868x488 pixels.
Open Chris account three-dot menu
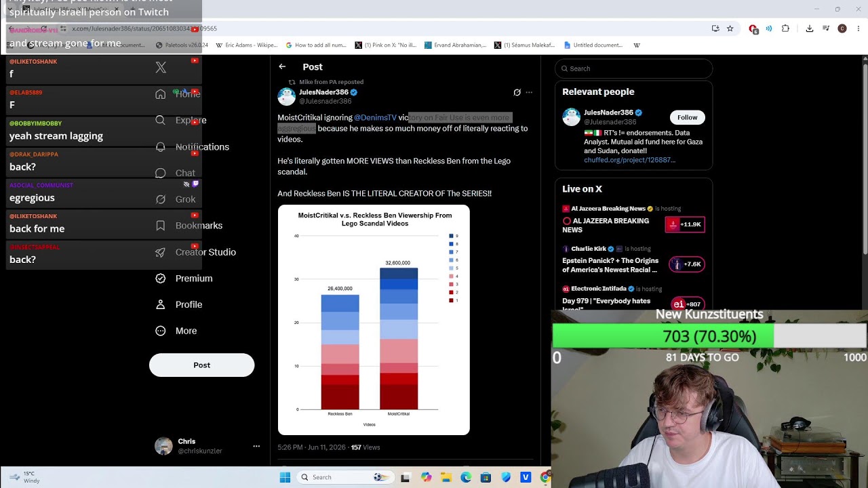point(256,446)
